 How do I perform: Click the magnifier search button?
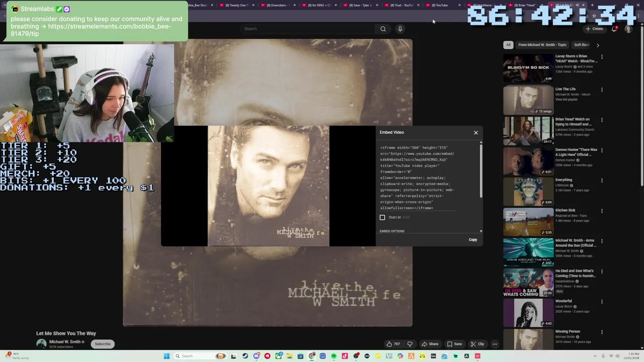(x=383, y=29)
